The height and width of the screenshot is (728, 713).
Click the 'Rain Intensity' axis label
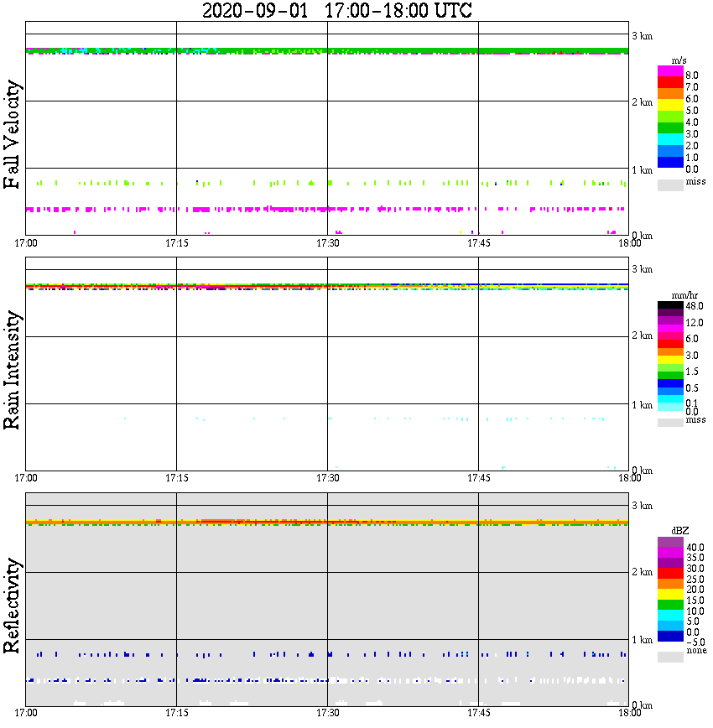click(12, 370)
